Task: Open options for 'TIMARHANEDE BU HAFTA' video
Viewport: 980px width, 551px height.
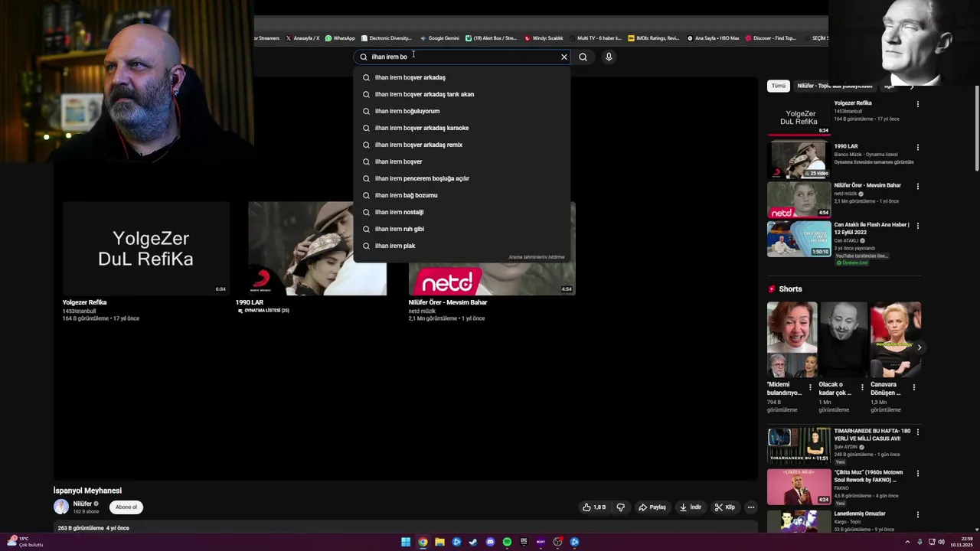Action: coord(917,432)
